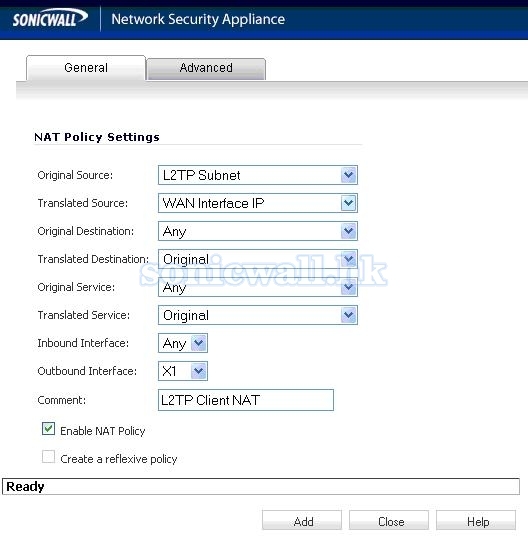
Task: Click the Add button
Action: click(x=302, y=520)
